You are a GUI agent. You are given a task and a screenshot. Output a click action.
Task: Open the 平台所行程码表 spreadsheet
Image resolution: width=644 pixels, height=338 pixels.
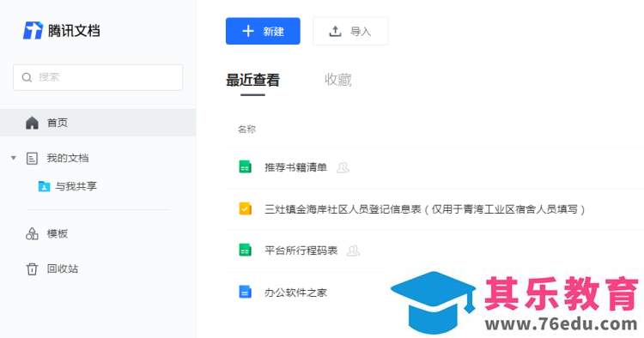click(x=301, y=250)
